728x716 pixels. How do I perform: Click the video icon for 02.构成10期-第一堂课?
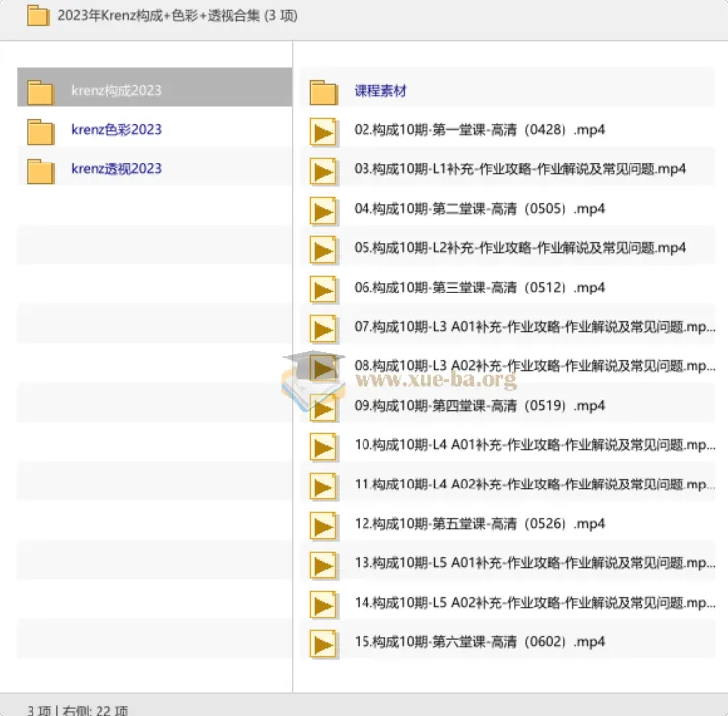pyautogui.click(x=323, y=132)
